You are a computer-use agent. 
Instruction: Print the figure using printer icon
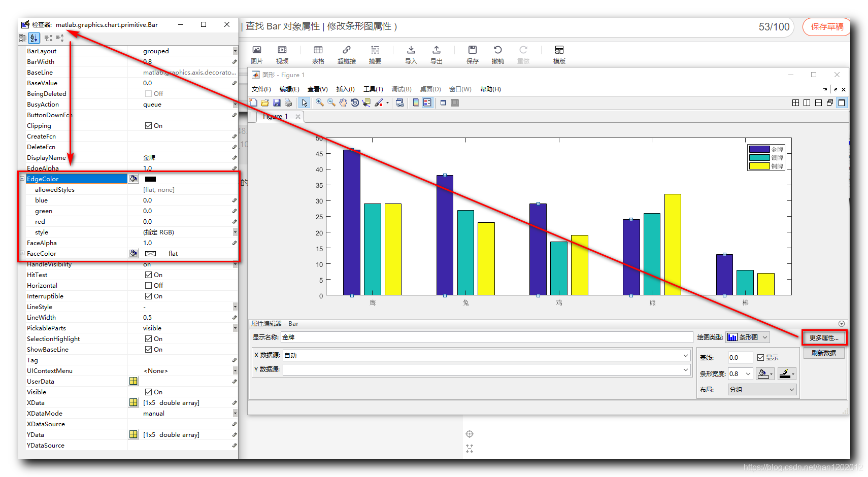288,103
